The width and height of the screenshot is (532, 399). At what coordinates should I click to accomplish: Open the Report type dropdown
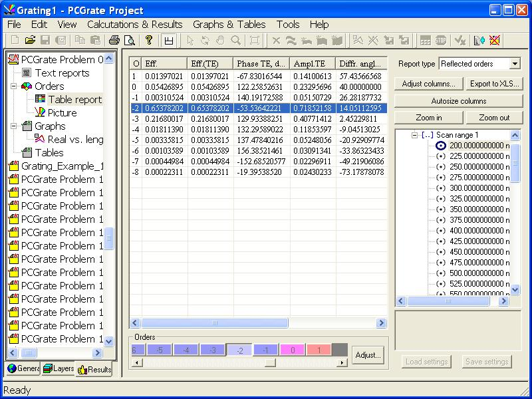click(x=515, y=64)
